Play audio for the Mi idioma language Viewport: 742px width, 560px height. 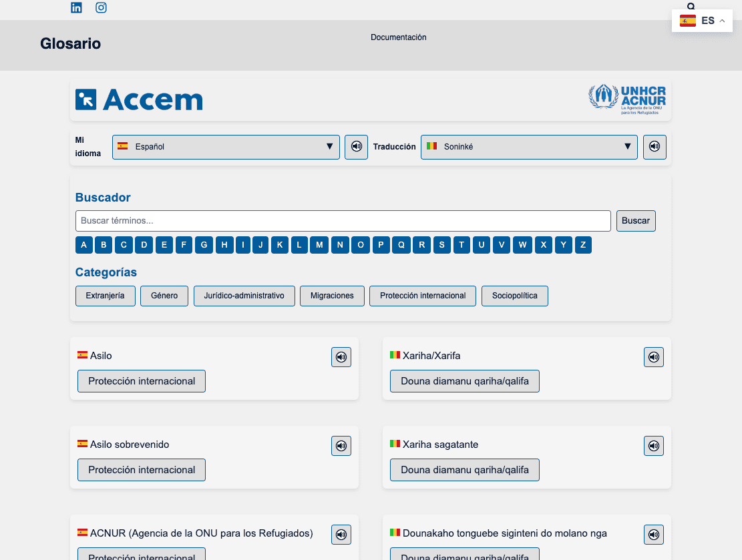[x=356, y=147]
